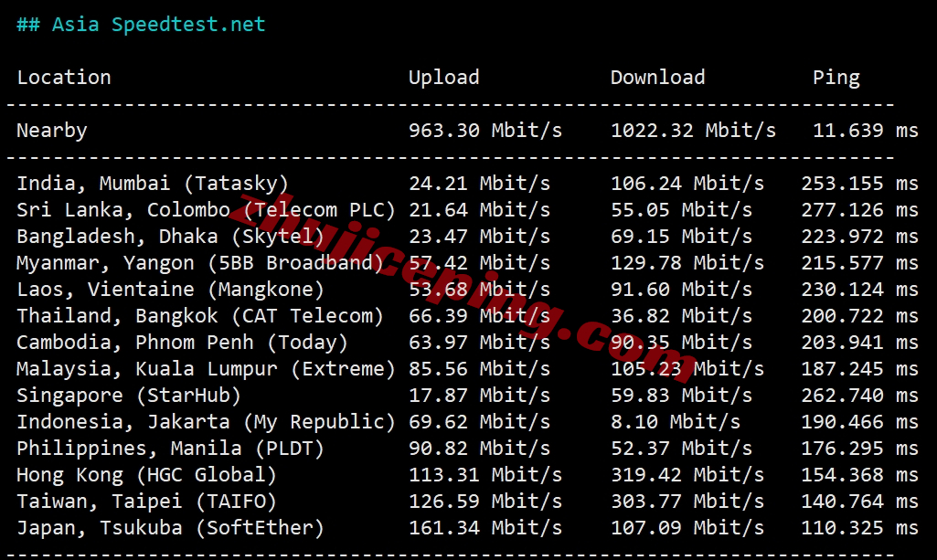Click Singapore ping 262.740 ms
The image size is (937, 560).
pos(860,396)
